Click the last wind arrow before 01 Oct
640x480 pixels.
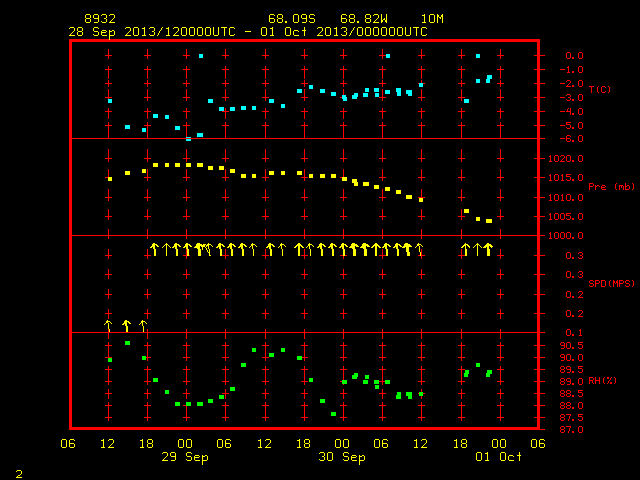click(x=489, y=249)
